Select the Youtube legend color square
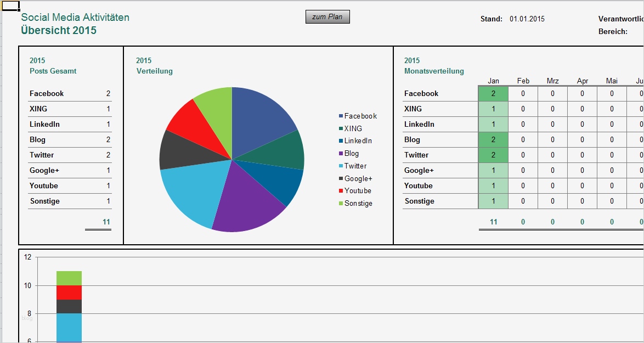Image resolution: width=644 pixels, height=343 pixels. tap(341, 190)
